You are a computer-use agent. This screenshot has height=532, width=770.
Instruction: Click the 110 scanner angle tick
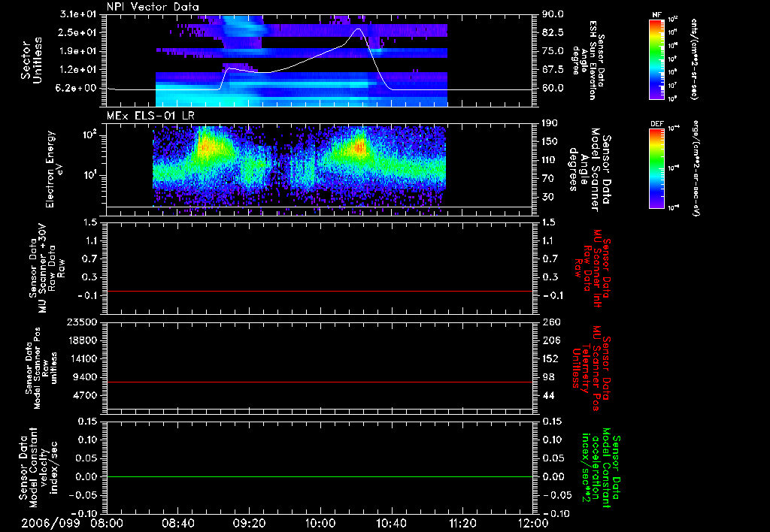(x=550, y=161)
